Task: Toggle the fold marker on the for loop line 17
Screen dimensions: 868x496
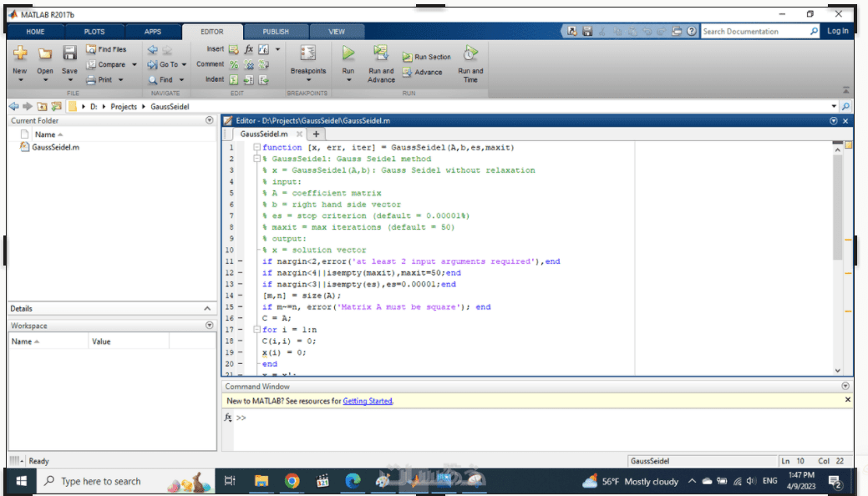Action: [256, 330]
